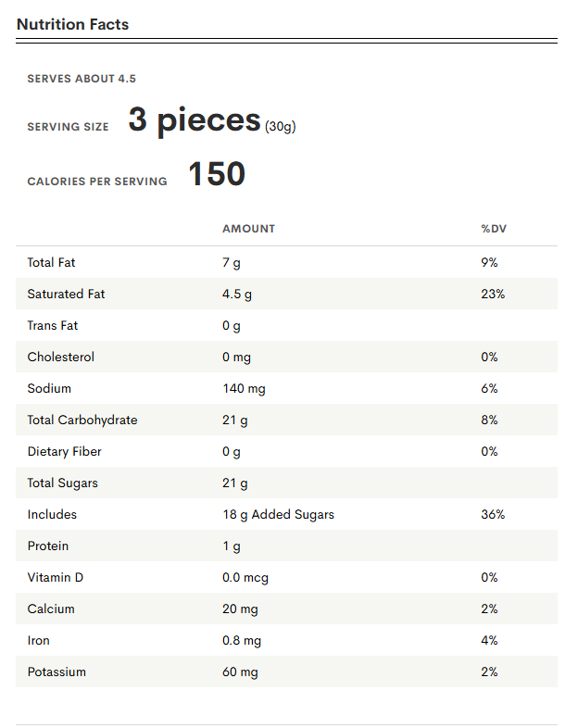Click the %DV column header
Screen dimensions: 578x728
point(494,229)
